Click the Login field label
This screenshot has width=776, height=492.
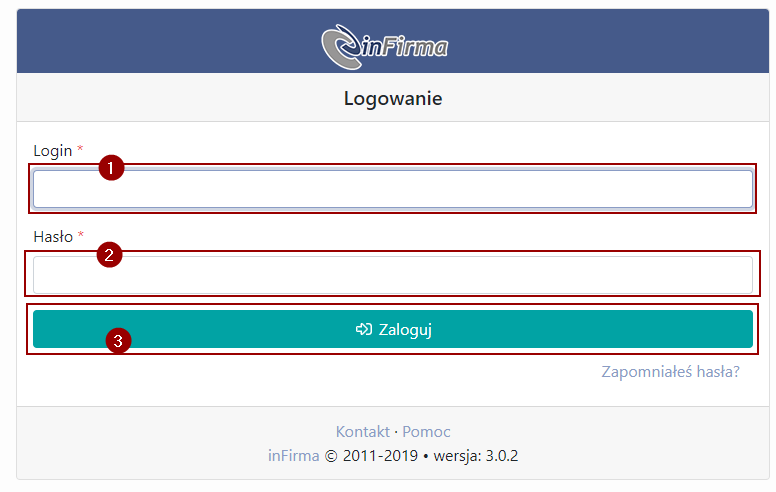click(x=52, y=150)
